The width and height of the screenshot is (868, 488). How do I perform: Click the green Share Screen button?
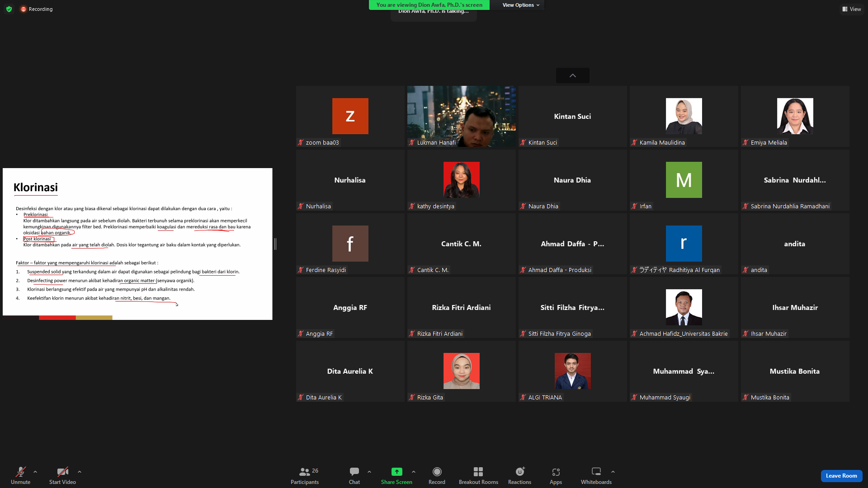396,475
